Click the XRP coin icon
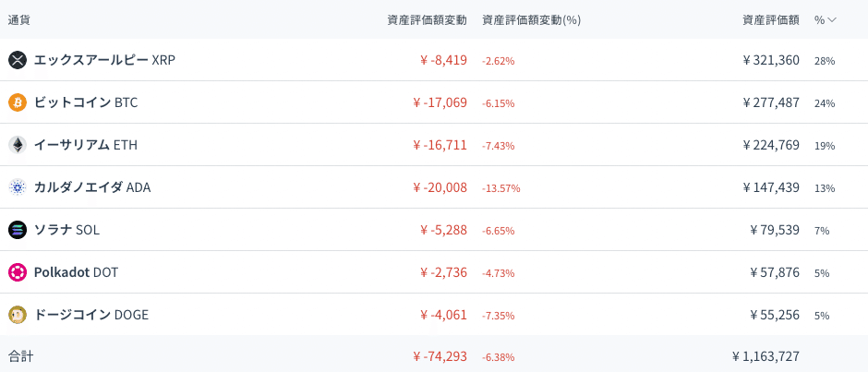The width and height of the screenshot is (868, 372). point(18,60)
